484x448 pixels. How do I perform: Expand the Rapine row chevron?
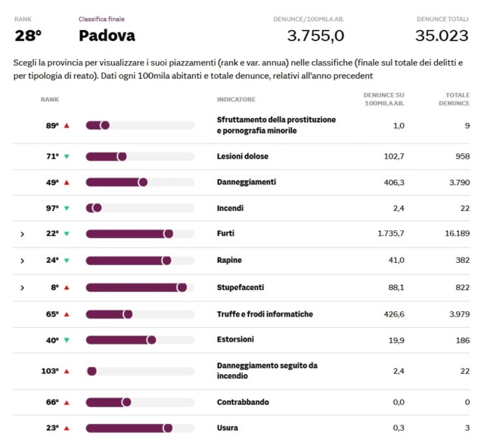click(22, 261)
